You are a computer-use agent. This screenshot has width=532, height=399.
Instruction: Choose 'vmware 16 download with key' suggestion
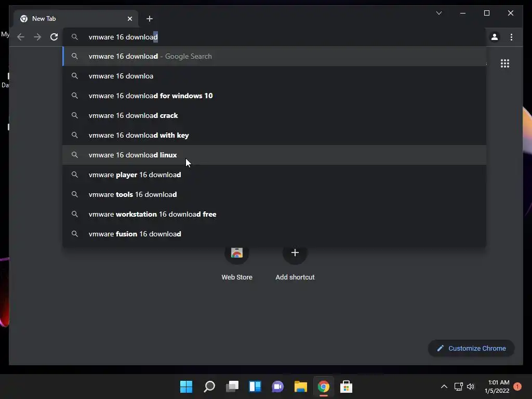click(274, 135)
